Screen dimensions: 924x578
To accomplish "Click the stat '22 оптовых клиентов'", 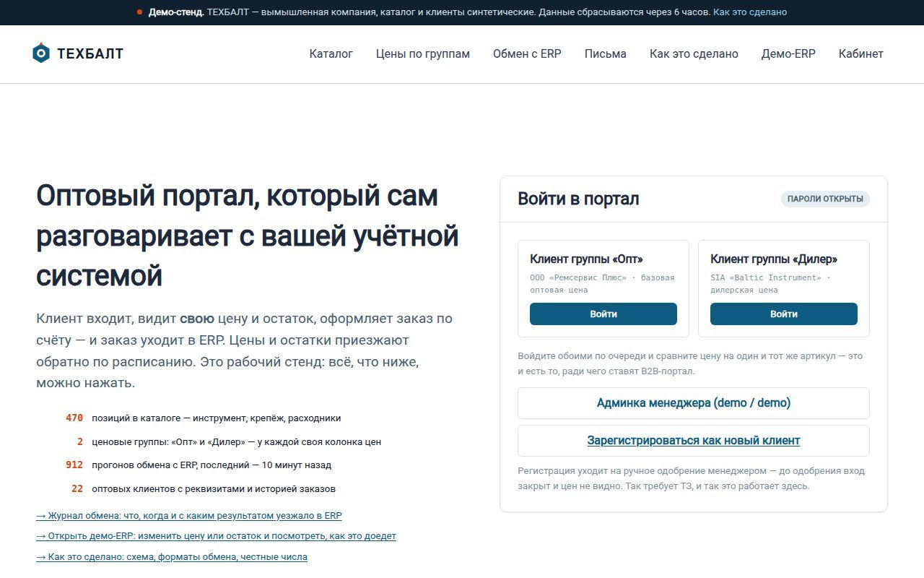I will click(x=203, y=488).
